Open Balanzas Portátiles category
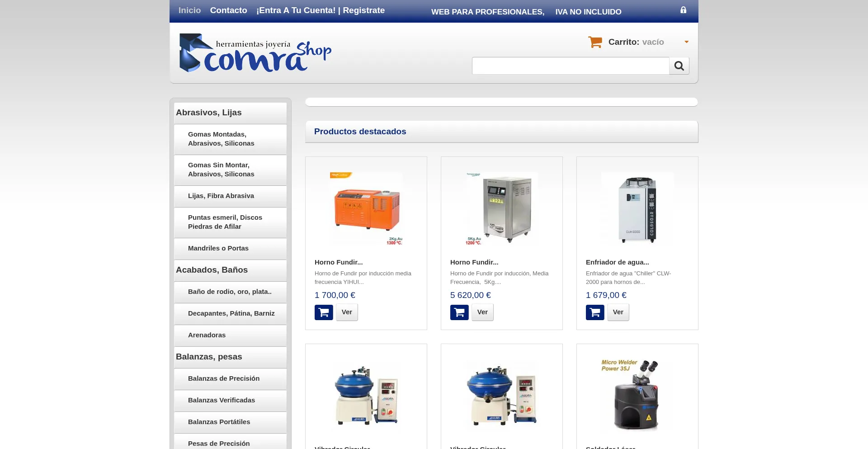868x449 pixels. click(x=231, y=422)
